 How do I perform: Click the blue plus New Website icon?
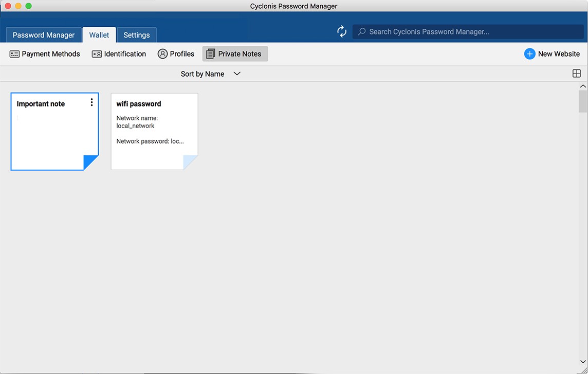coord(529,54)
